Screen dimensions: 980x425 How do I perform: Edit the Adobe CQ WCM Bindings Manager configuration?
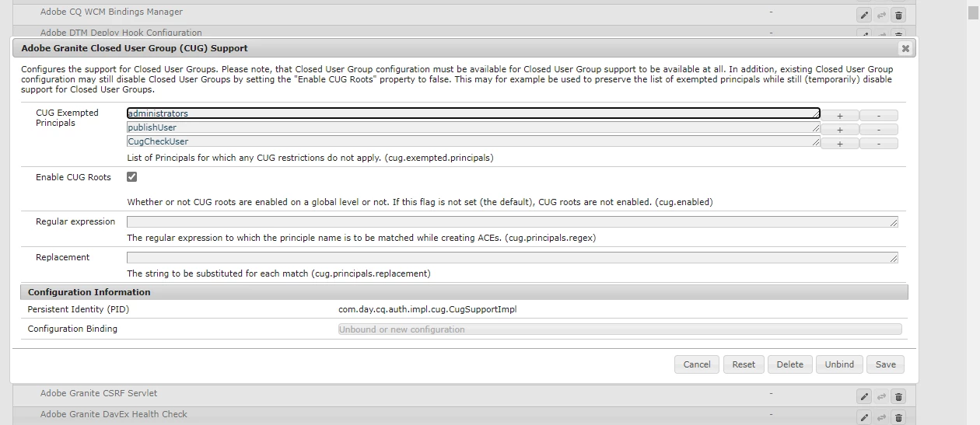tap(864, 15)
